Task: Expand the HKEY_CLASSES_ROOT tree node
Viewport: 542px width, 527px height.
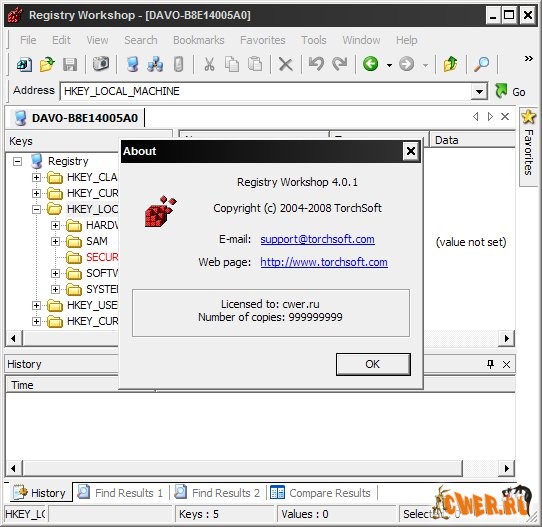Action: click(x=36, y=178)
